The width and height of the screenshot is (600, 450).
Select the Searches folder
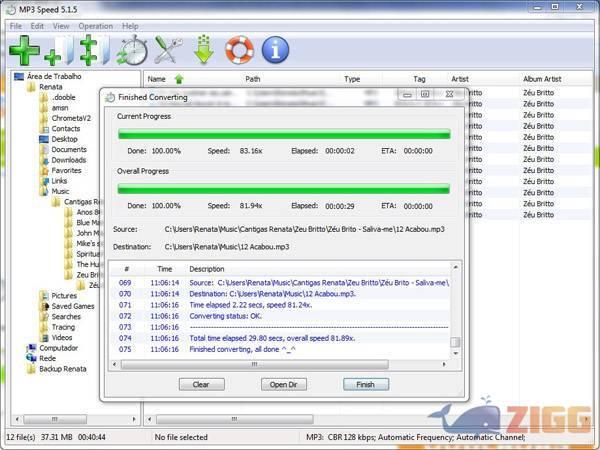60,316
